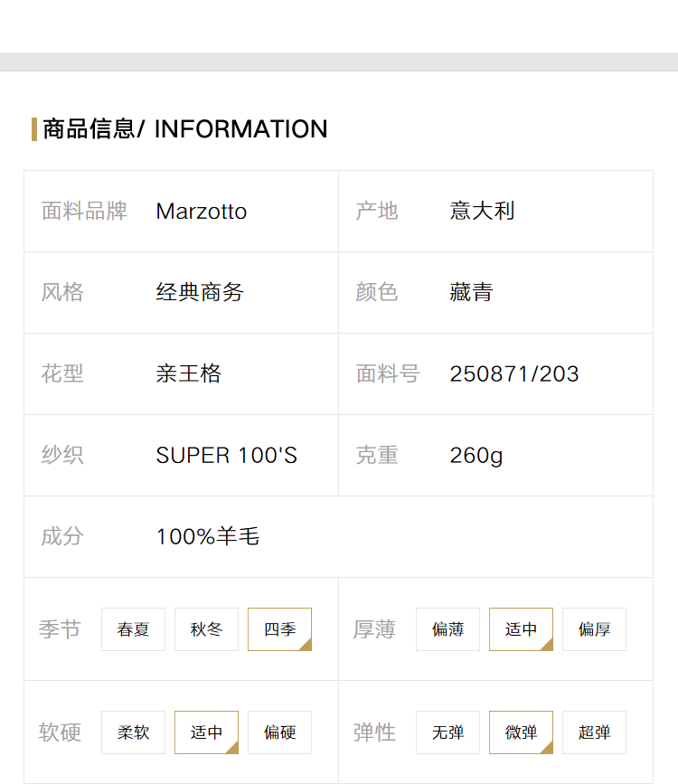Pick the 超弹 elasticity option

click(595, 732)
